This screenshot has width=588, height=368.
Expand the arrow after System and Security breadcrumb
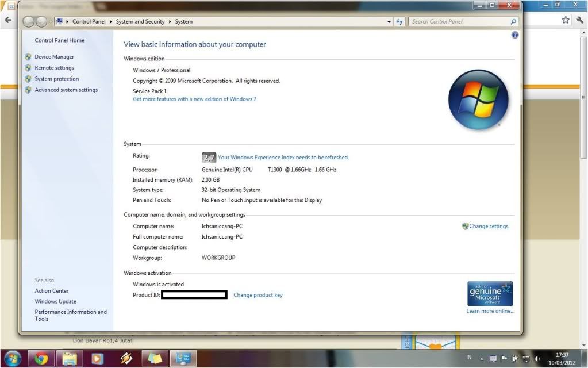[170, 22]
